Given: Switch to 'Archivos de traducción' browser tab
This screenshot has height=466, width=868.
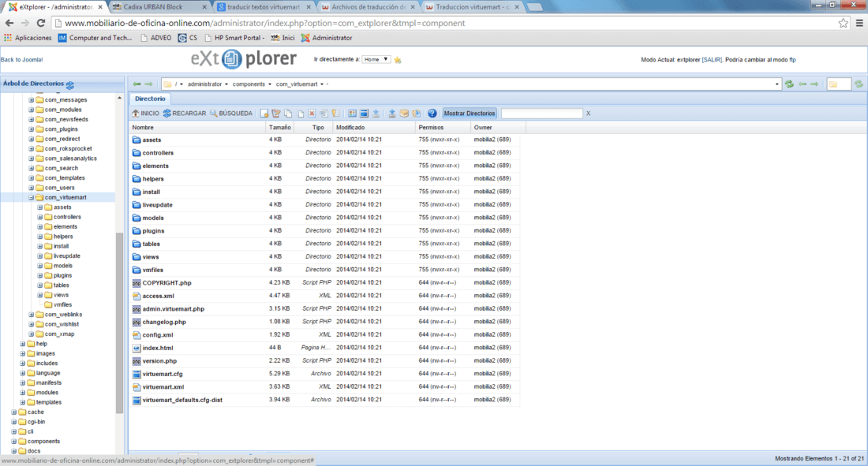Looking at the screenshot, I should tap(368, 7).
